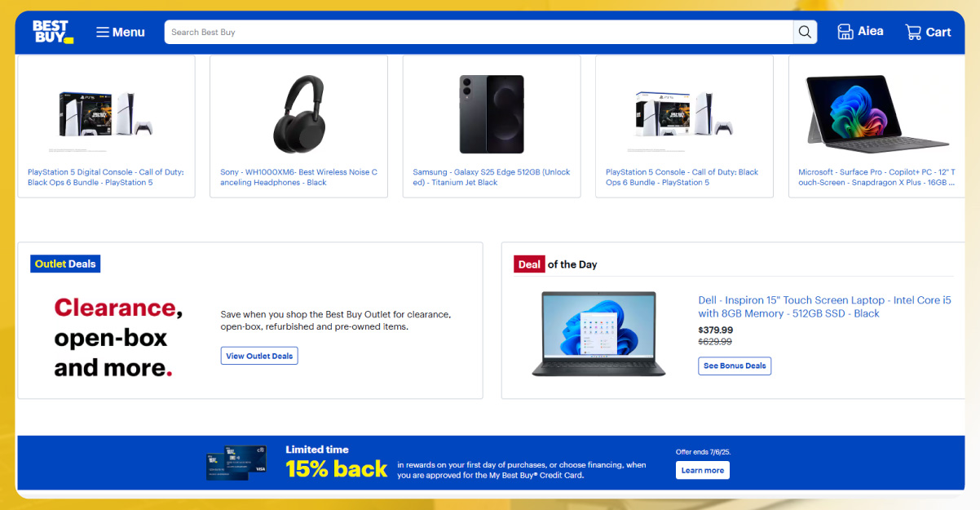The height and width of the screenshot is (510, 980).
Task: Open Samsung Galaxy S25 Edge product link
Action: 492,177
